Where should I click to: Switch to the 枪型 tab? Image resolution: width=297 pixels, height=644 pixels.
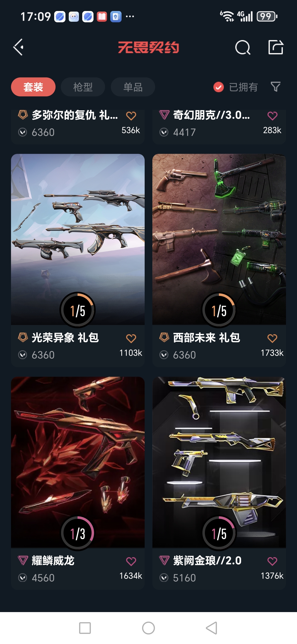[83, 87]
